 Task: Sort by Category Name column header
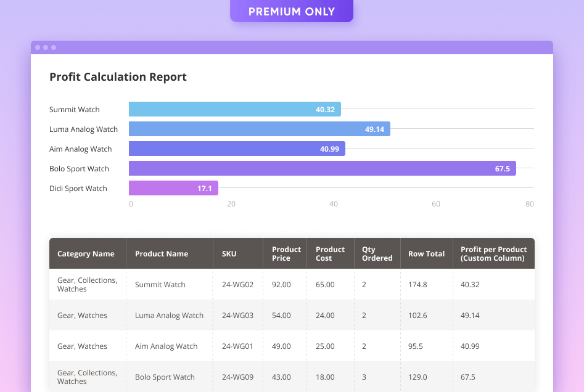point(86,254)
